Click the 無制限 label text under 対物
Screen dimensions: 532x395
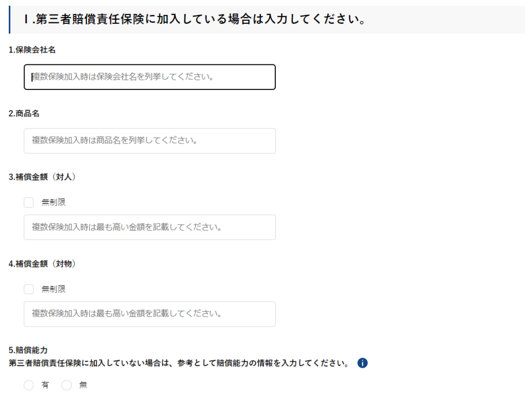tap(54, 289)
